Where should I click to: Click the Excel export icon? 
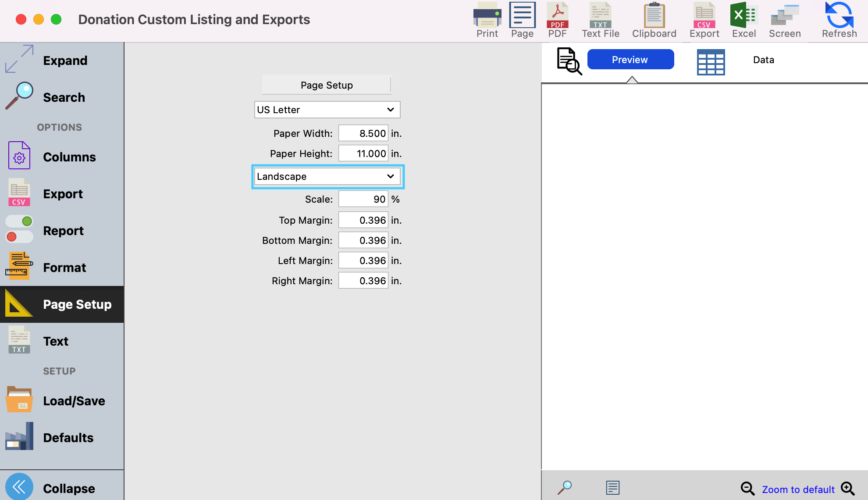tap(743, 15)
